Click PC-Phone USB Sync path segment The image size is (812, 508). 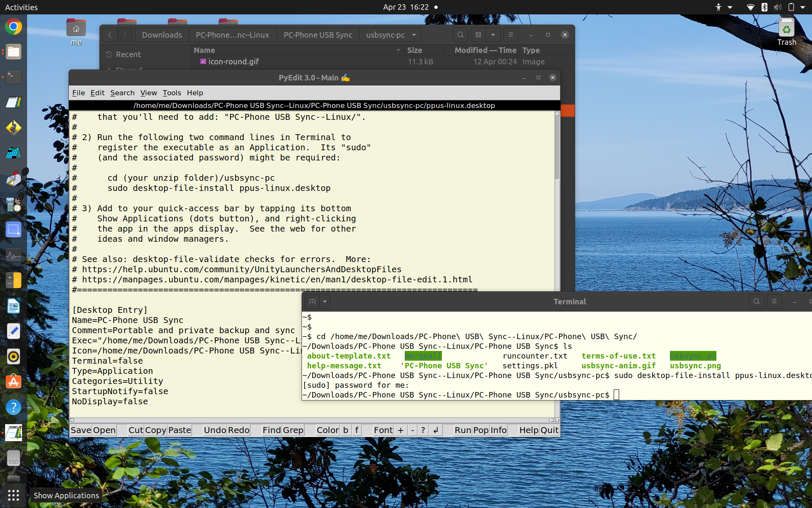[318, 35]
